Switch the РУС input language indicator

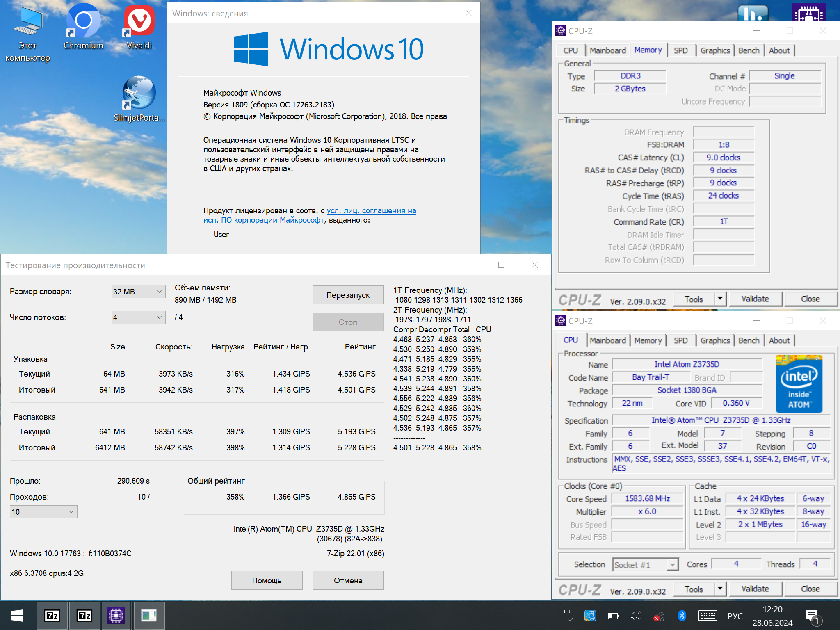click(x=735, y=616)
